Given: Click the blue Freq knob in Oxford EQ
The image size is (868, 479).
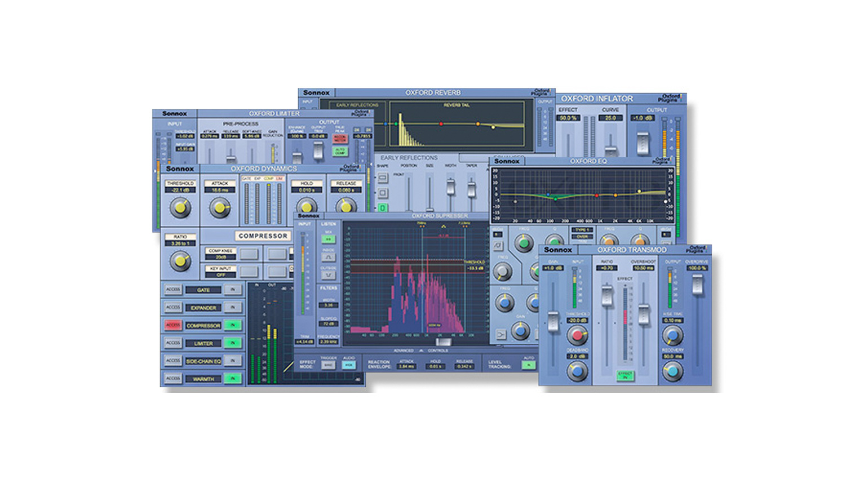Looking at the screenshot, I should point(504,303).
